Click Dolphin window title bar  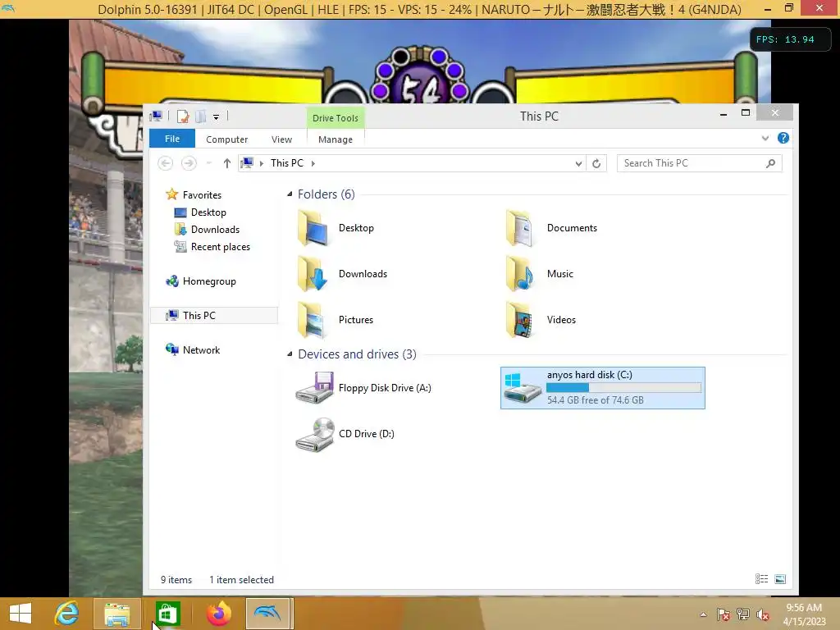(419, 9)
